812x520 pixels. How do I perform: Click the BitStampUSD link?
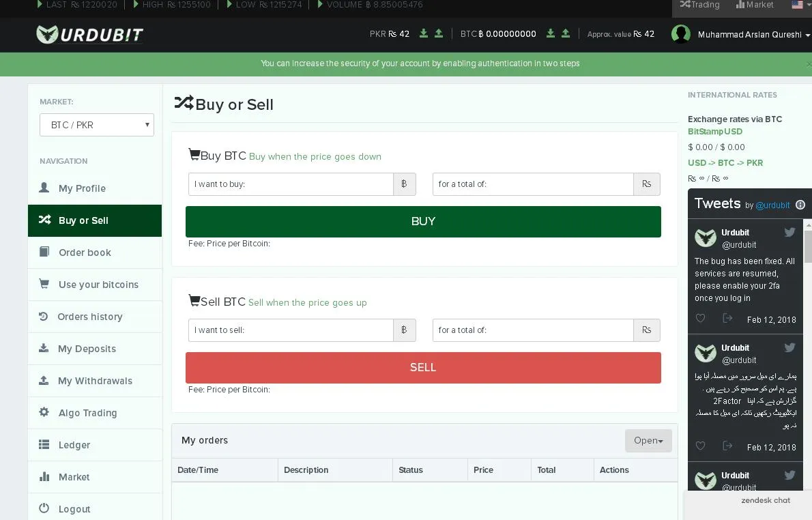tap(715, 132)
